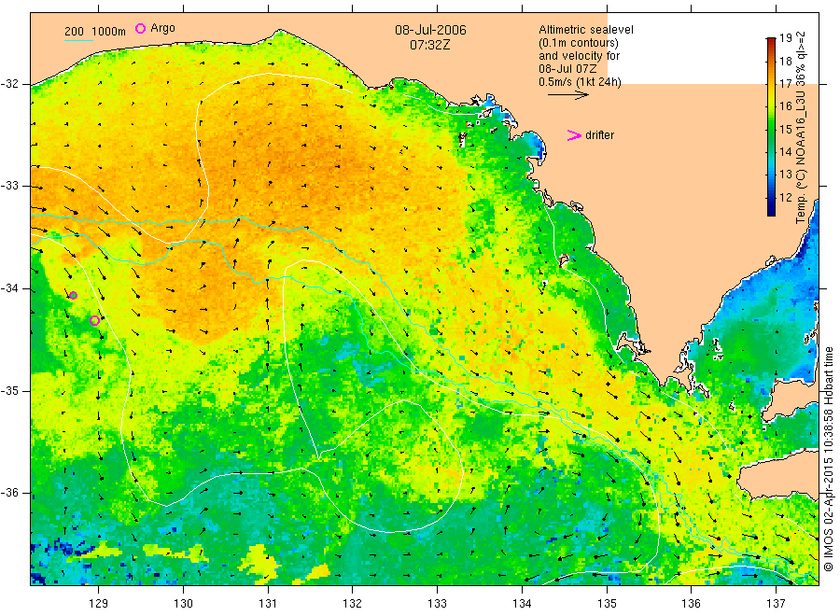Screen dimensions: 840x616
Task: Click the IMOS copyright timestamp text
Action: 829,458
